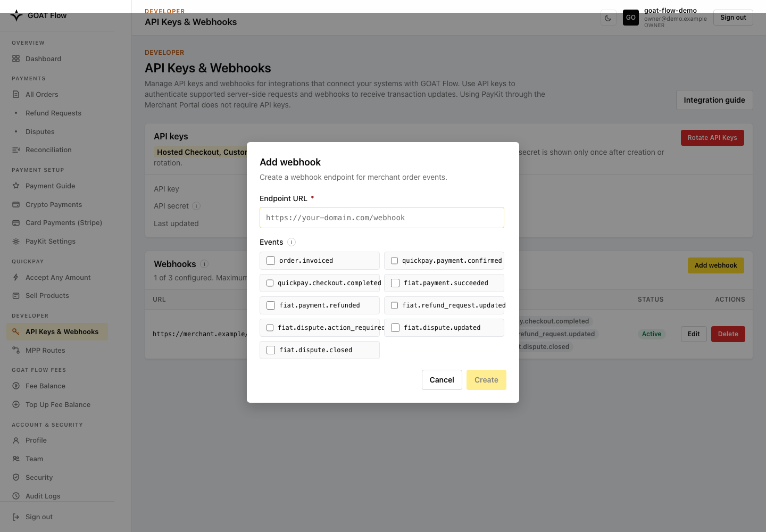Click the Payment Guide star icon
Image resolution: width=766 pixels, height=532 pixels.
(x=16, y=186)
